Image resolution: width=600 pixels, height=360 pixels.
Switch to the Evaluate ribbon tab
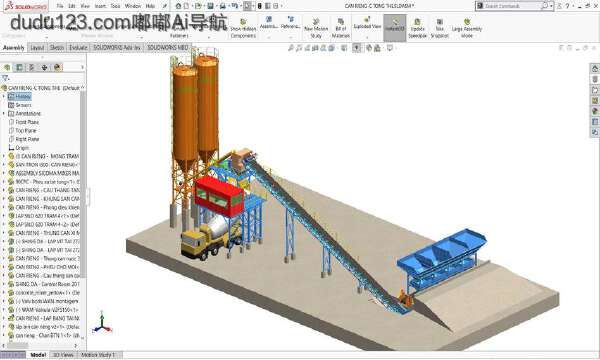pos(78,47)
